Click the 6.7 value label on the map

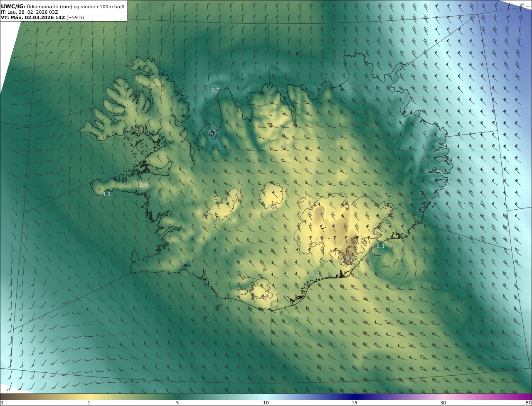pyautogui.click(x=215, y=90)
